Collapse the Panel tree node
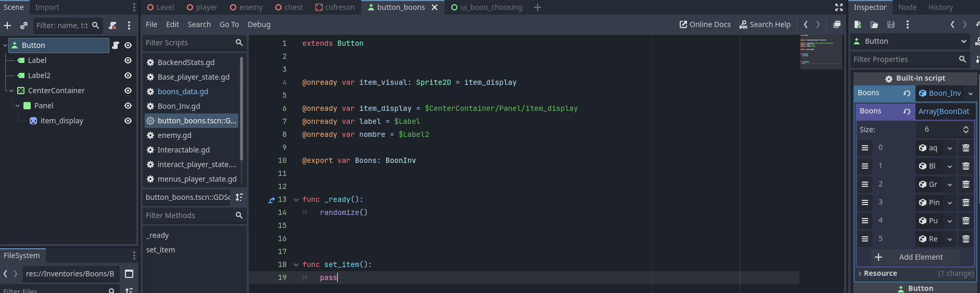Screen dimensions: 980x293 click(18, 106)
